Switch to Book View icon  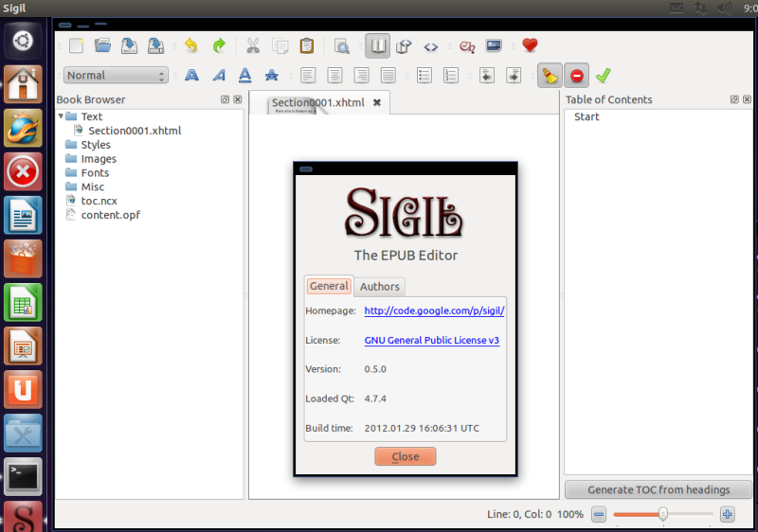[377, 45]
